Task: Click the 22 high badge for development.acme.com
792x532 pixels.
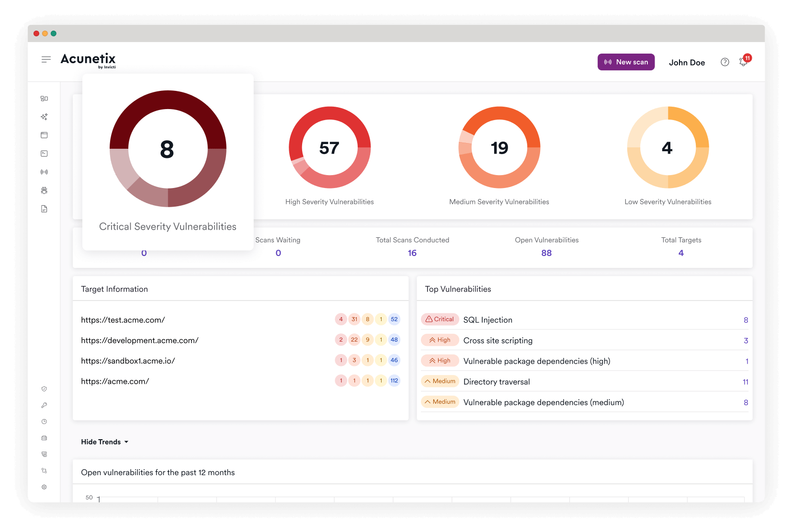Action: click(x=354, y=340)
